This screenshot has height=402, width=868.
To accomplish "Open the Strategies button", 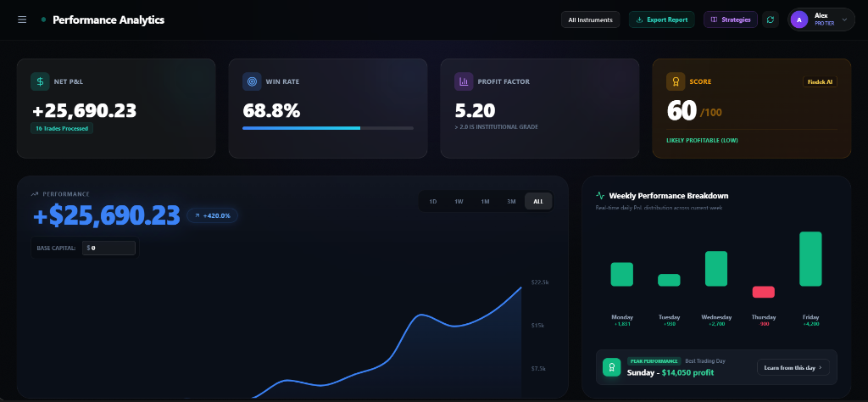I will (730, 20).
